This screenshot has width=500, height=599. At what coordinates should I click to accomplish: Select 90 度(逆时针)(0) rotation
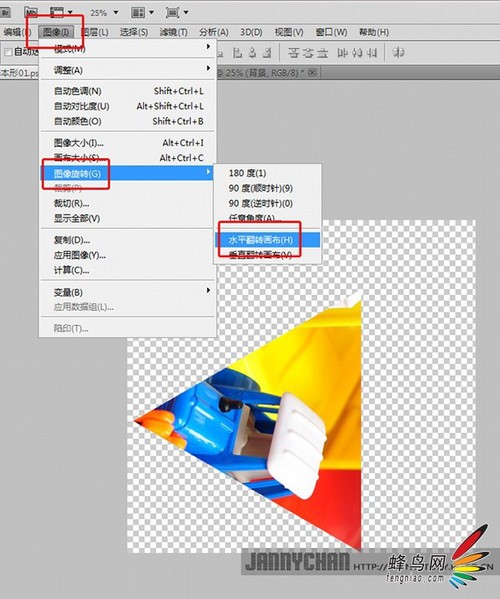click(267, 203)
